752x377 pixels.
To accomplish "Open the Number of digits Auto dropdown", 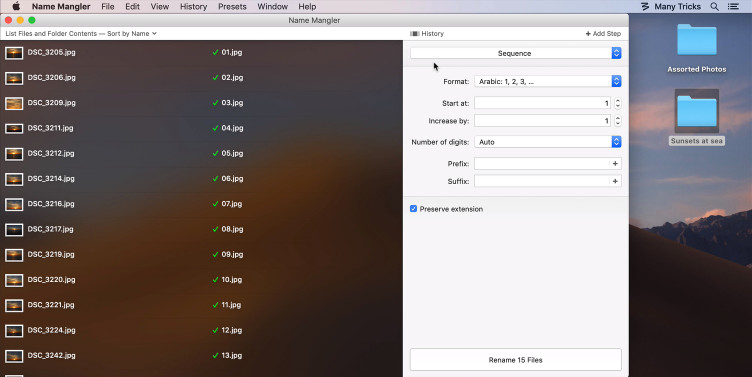I will pos(548,142).
